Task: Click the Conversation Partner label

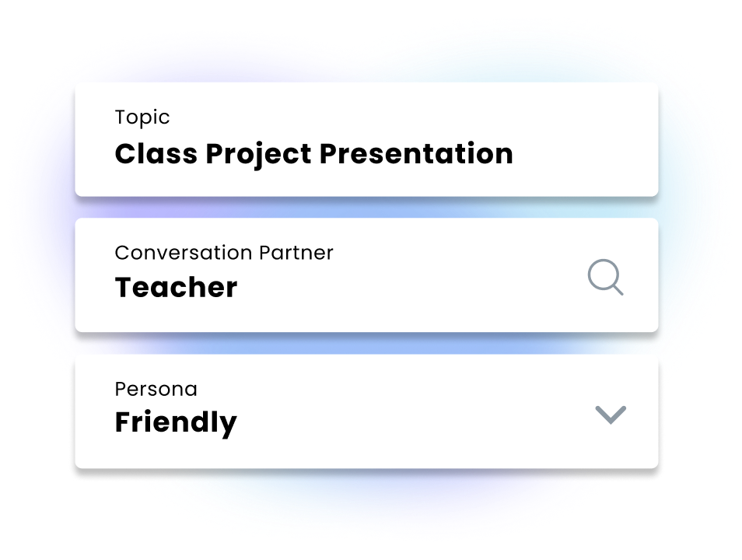Action: (224, 253)
